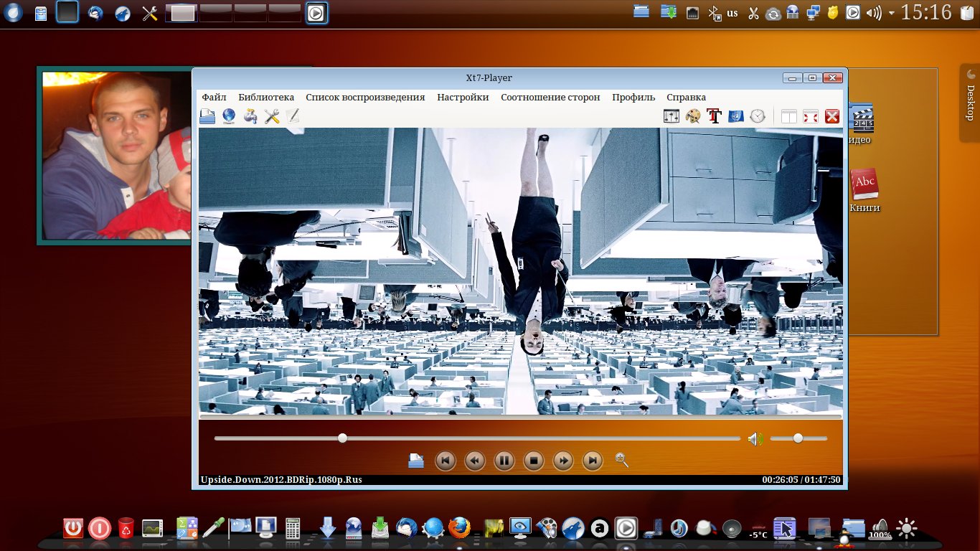Click the sun brightness icon in the dock

(x=907, y=528)
